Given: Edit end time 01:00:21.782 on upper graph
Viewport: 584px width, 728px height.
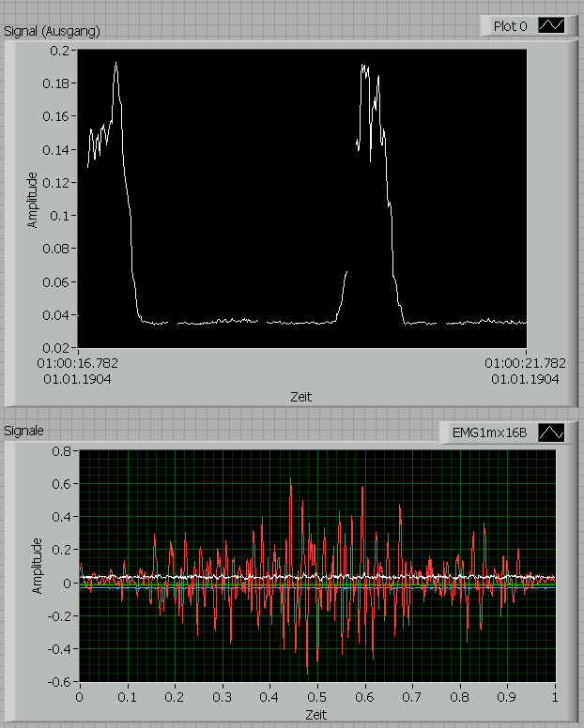Looking at the screenshot, I should click(x=526, y=363).
